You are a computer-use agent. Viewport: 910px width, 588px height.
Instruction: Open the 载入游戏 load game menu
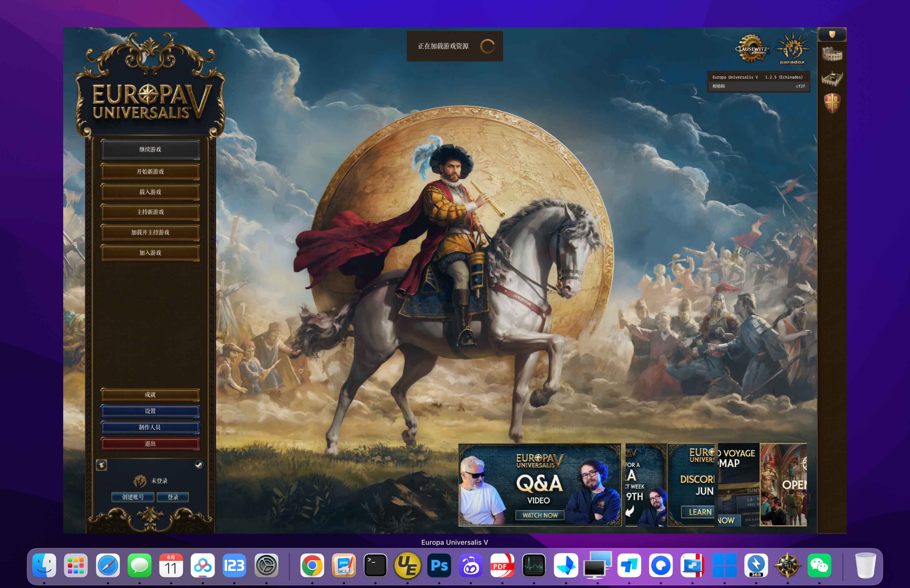tap(150, 192)
